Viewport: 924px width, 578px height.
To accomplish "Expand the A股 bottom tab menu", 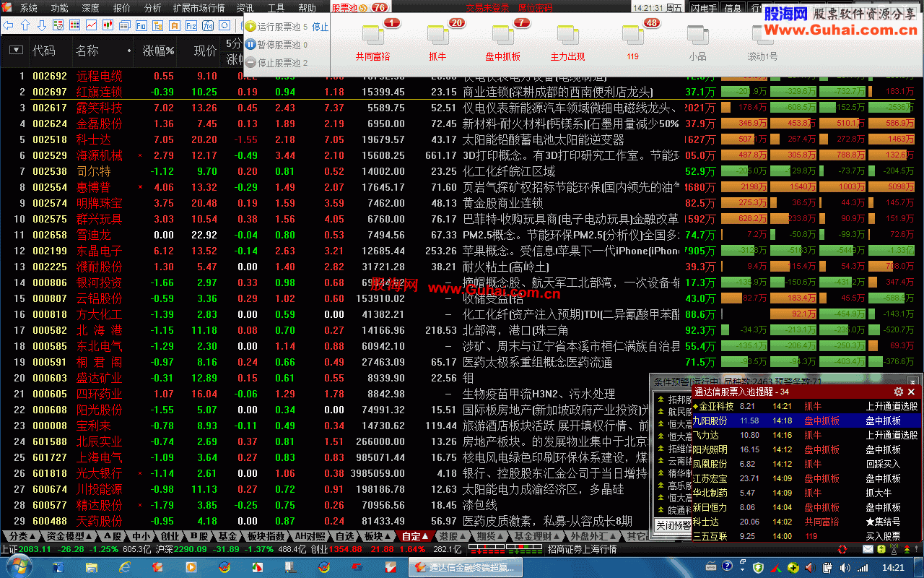I will (x=113, y=537).
